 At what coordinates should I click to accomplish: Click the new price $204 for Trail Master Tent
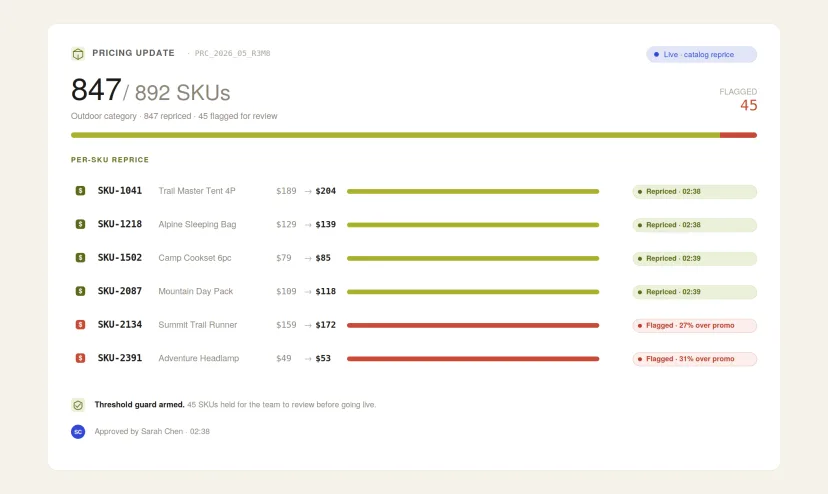tap(326, 191)
